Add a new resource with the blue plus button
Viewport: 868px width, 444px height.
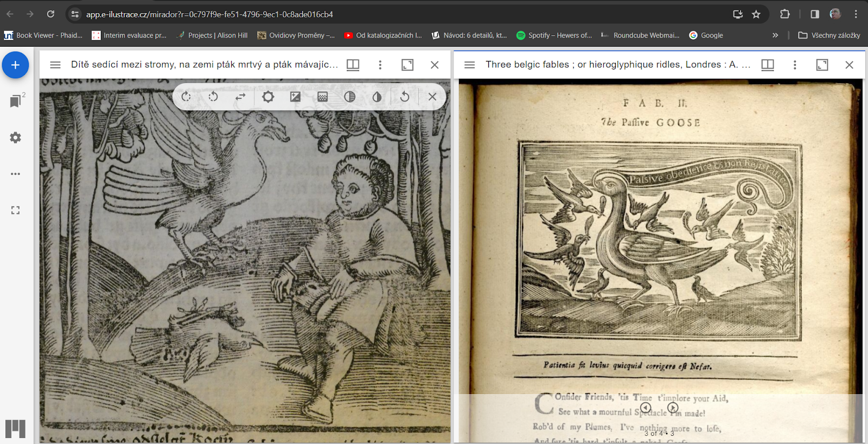tap(15, 65)
